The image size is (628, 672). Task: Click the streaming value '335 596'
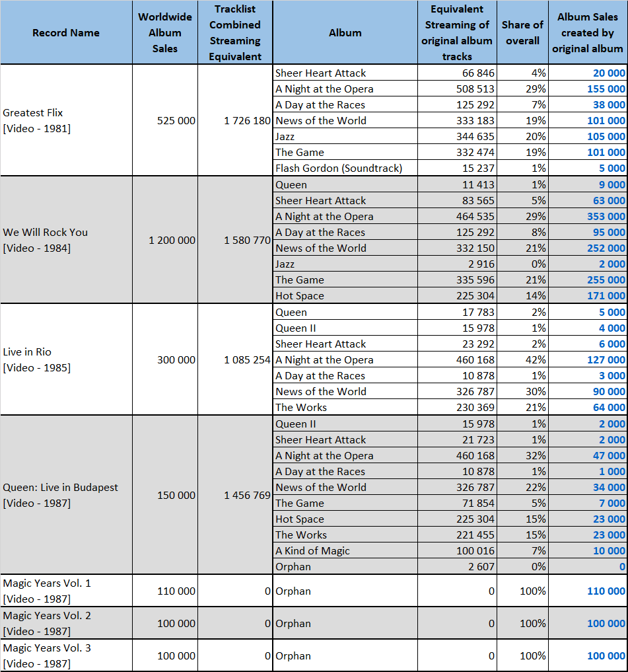point(475,280)
